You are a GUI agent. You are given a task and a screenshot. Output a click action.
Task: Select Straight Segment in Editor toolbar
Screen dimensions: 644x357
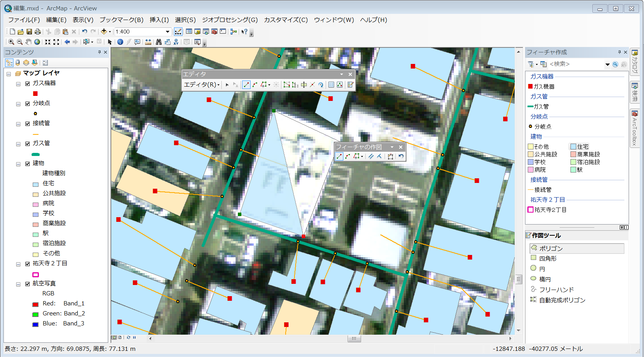point(246,85)
